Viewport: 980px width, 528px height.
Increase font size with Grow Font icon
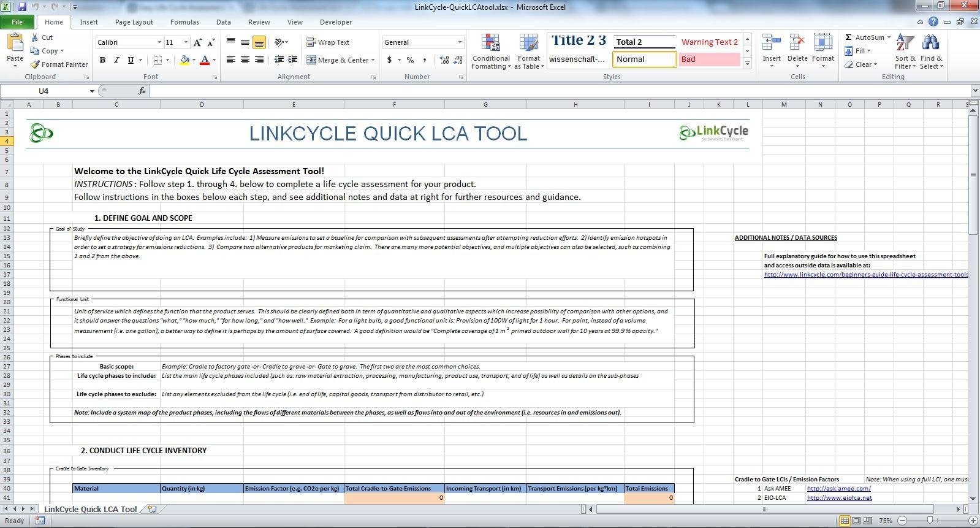(x=197, y=42)
